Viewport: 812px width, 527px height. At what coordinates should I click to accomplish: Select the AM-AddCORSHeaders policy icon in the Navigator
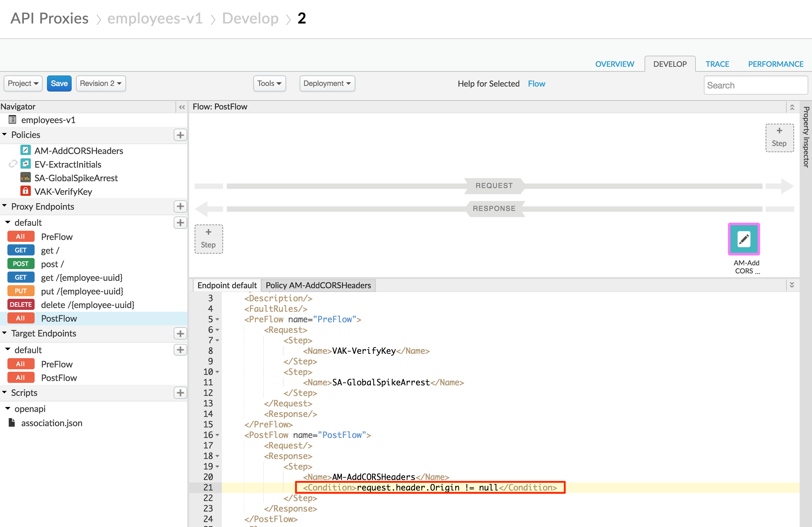25,150
